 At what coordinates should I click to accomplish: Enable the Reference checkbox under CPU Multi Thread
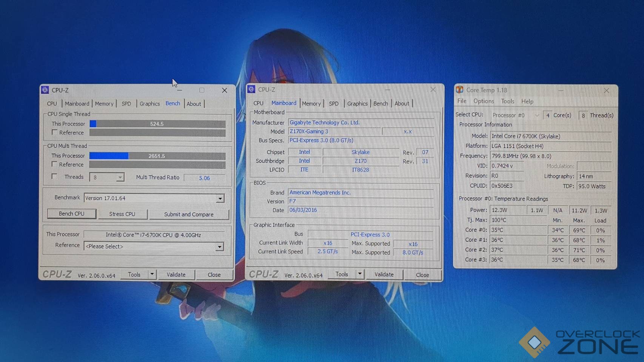pyautogui.click(x=55, y=164)
